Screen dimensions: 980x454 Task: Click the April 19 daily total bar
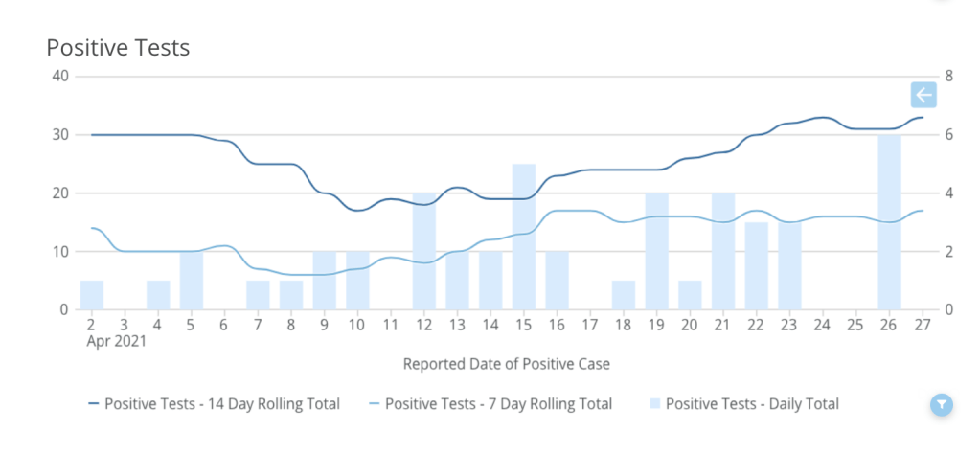pos(656,252)
